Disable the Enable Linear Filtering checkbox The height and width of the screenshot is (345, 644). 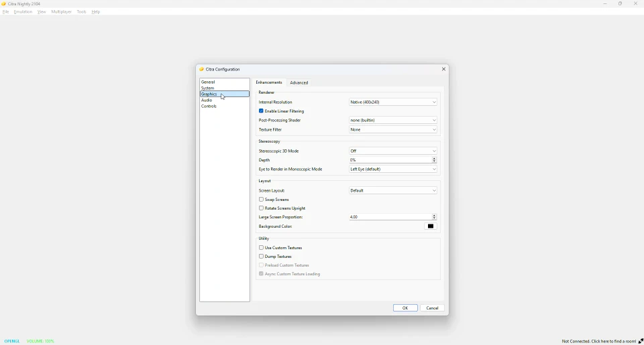(x=261, y=111)
